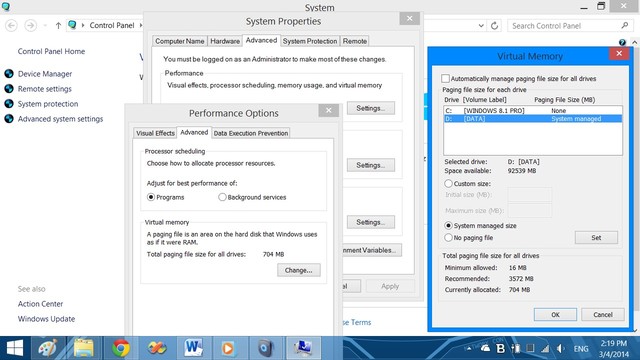The width and height of the screenshot is (640, 360).
Task: Click the Forward arrow in System window
Action: (x=30, y=25)
